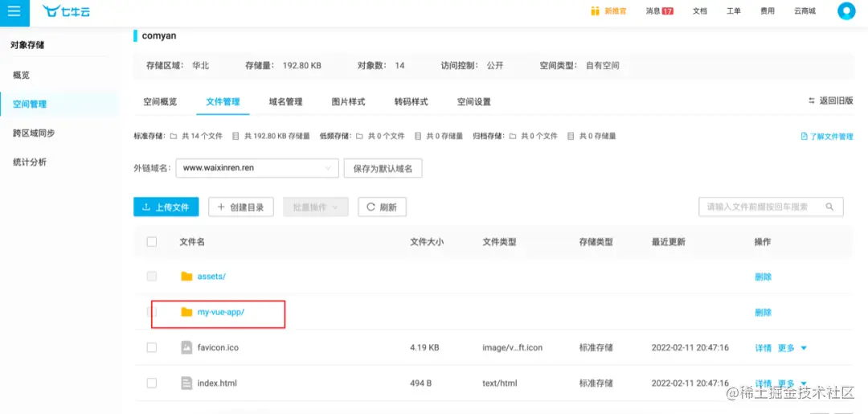Open 费用 in top navigation

click(768, 11)
